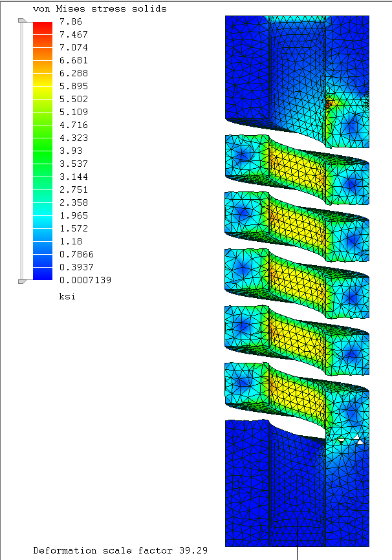Click the 6.681 legend value
This screenshot has width=392, height=560.
tap(74, 60)
